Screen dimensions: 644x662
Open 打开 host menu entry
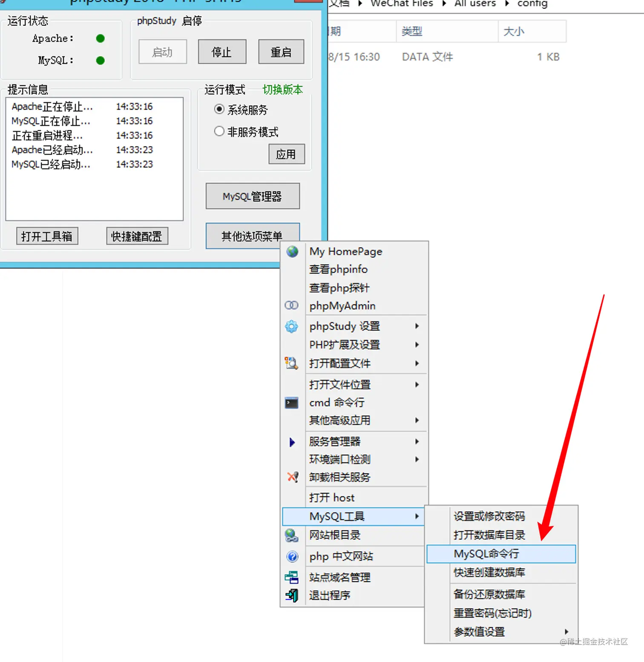tap(332, 498)
